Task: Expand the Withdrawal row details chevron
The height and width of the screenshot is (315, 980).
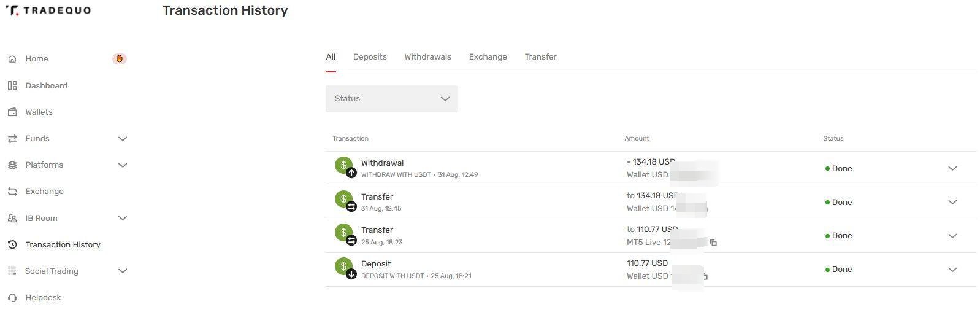Action: [x=952, y=168]
